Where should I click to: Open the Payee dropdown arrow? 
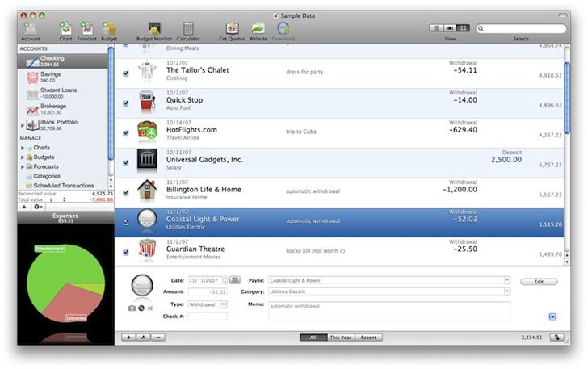pyautogui.click(x=506, y=280)
